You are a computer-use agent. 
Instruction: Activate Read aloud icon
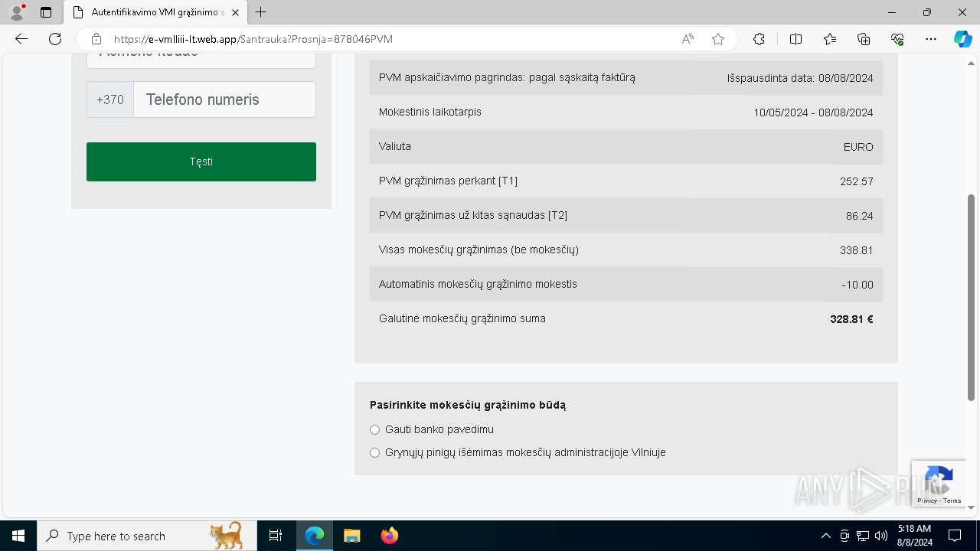pyautogui.click(x=688, y=39)
